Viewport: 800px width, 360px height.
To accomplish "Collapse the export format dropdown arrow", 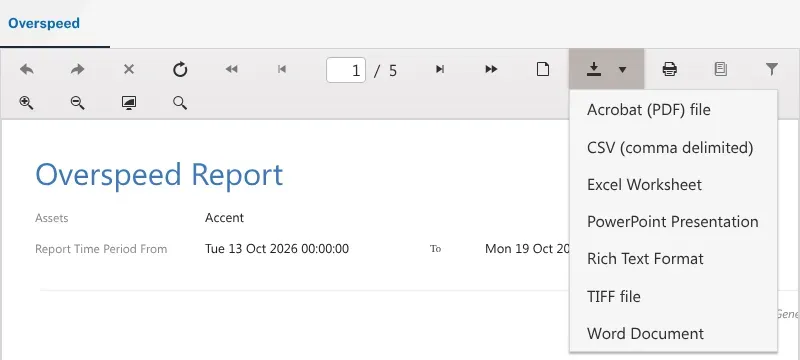I will [622, 70].
